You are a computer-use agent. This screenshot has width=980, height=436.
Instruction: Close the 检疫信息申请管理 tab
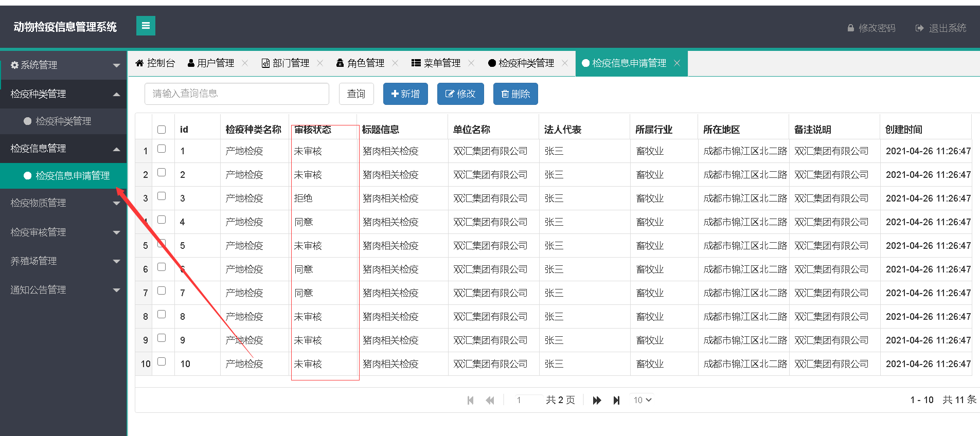click(677, 63)
